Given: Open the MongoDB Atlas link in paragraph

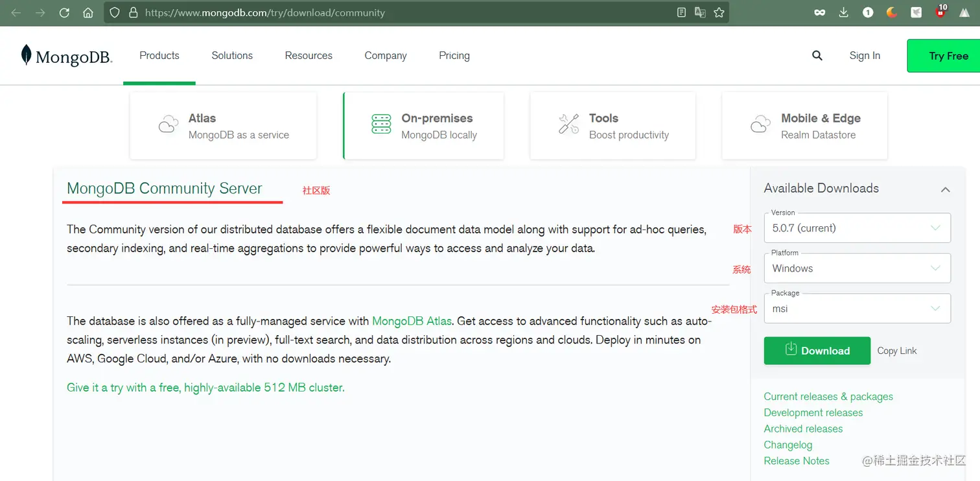Looking at the screenshot, I should (x=412, y=321).
